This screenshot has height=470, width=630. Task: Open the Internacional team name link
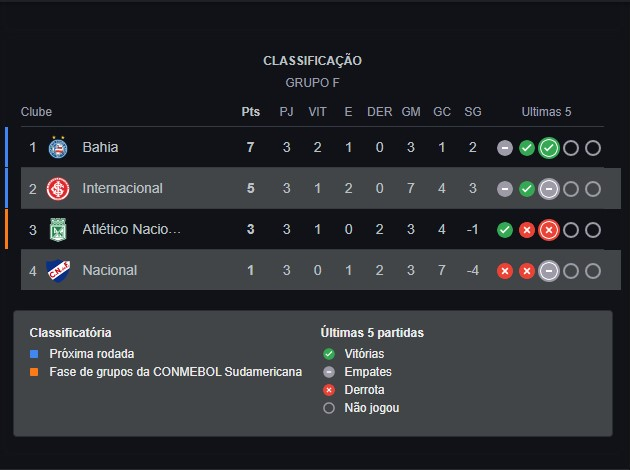122,188
